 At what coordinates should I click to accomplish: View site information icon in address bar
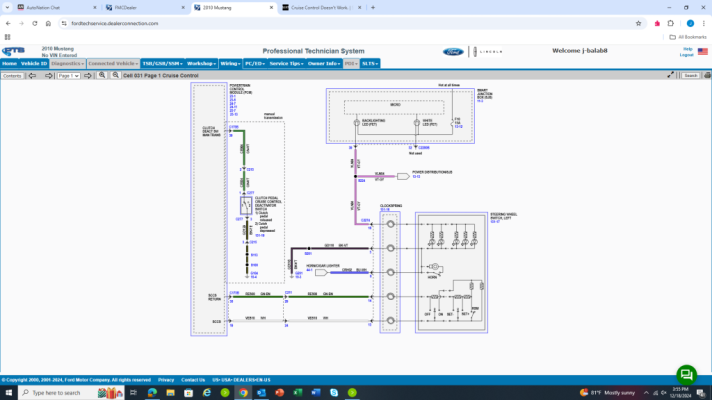click(64, 23)
